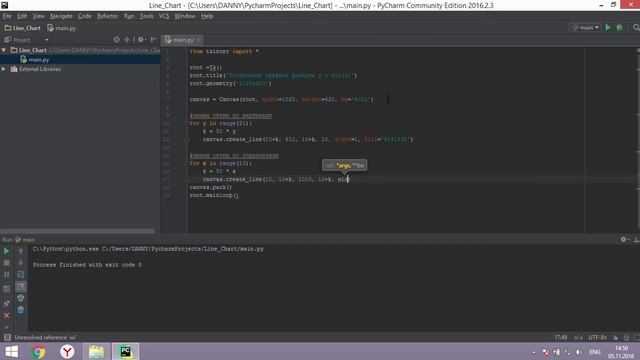Hide the Run tool window
The width and height of the screenshot is (640, 360).
636,239
